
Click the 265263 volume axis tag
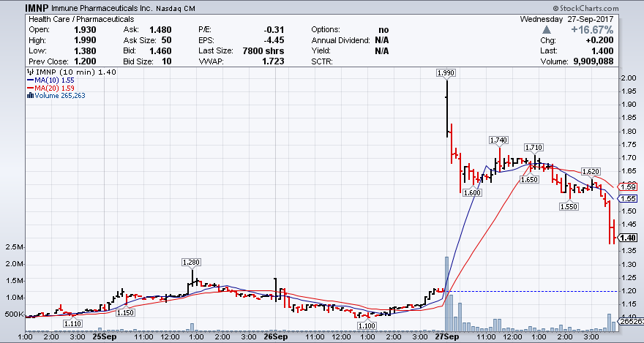(631, 320)
